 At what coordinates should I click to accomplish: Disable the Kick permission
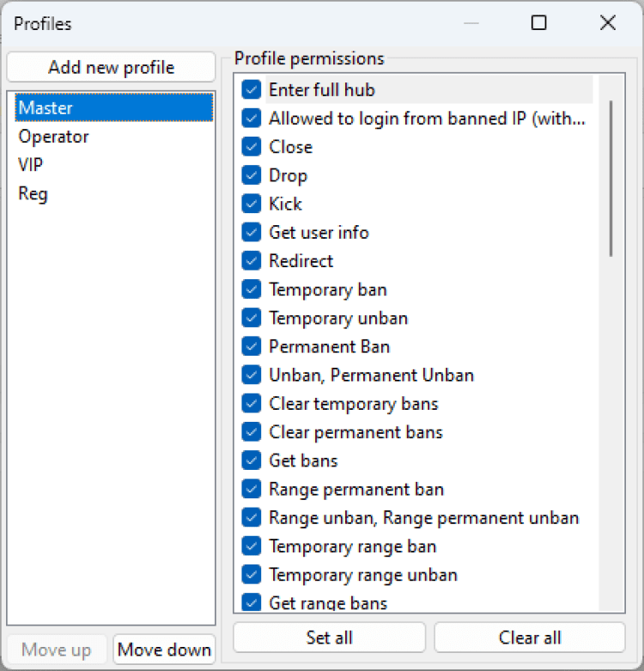[252, 204]
